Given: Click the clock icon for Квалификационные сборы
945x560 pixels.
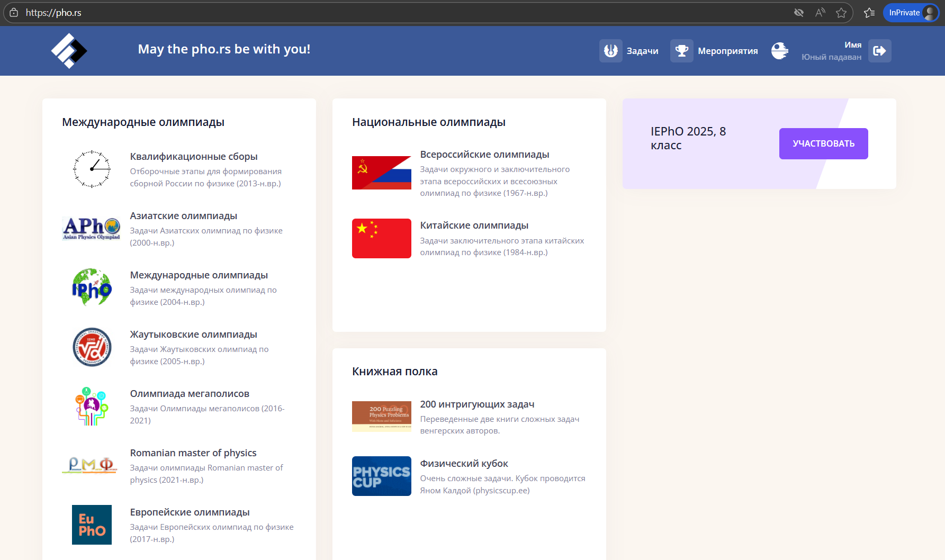Looking at the screenshot, I should [92, 169].
